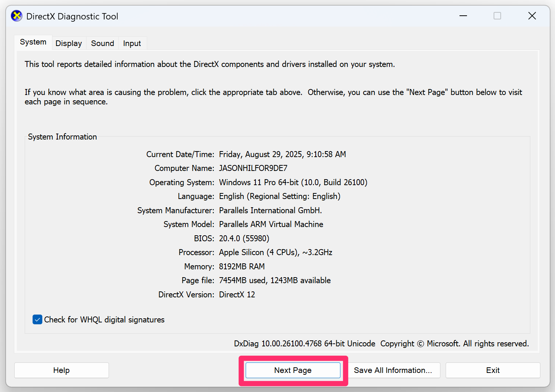Image resolution: width=555 pixels, height=392 pixels.
Task: Click the maximize icon in the title bar
Action: [x=497, y=16]
